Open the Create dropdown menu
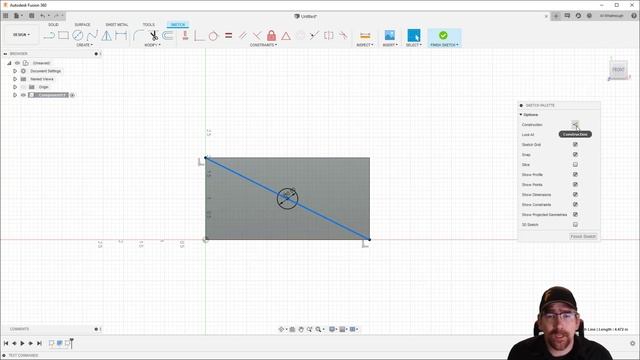Screen dimensions: 640x360 tap(84, 45)
